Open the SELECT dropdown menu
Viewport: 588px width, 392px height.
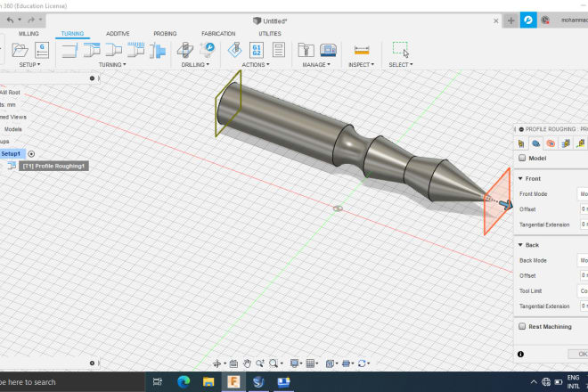coord(401,64)
